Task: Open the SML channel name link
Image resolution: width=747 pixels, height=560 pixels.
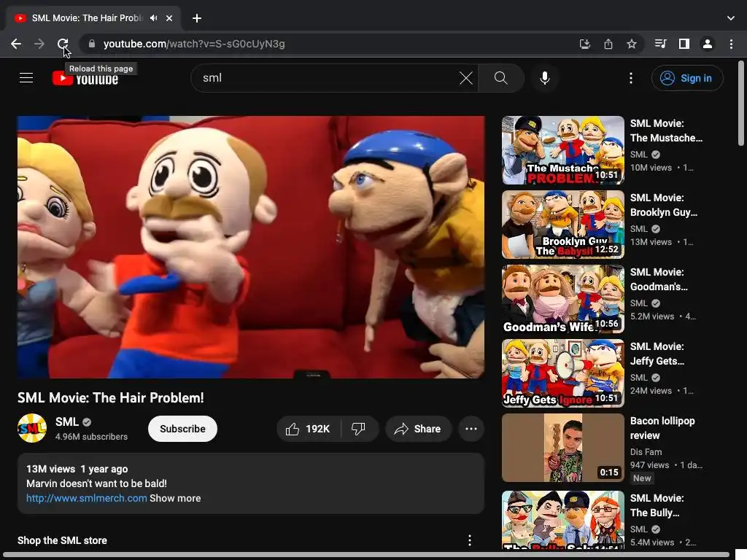Action: (66, 422)
